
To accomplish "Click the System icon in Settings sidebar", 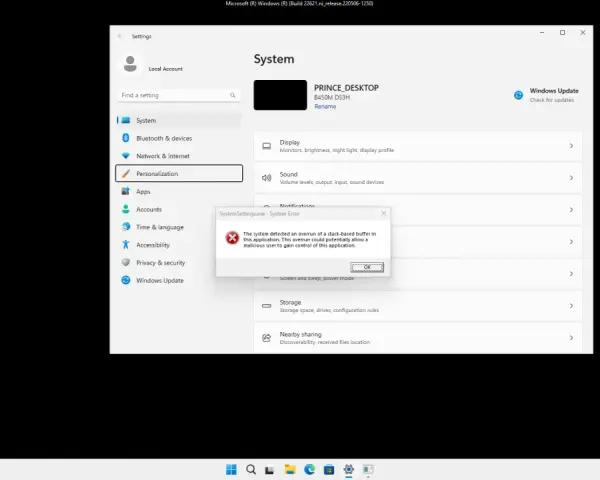I will (x=126, y=120).
